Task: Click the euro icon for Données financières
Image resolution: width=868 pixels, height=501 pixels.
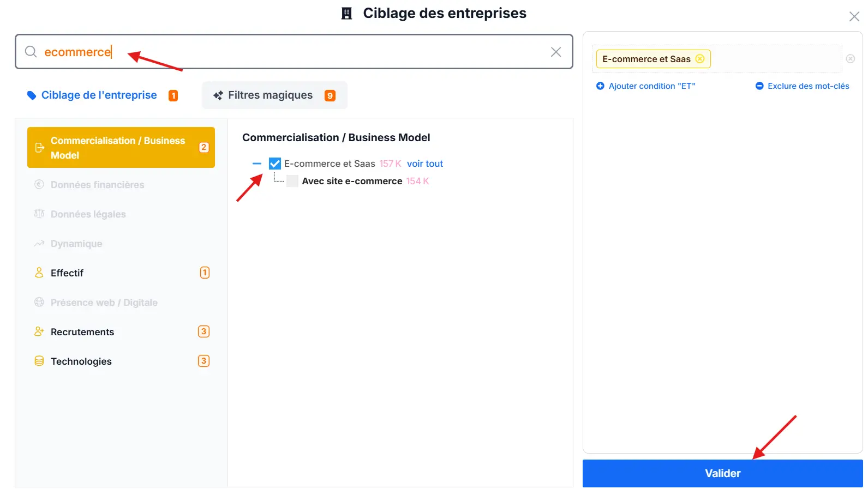Action: (x=39, y=184)
